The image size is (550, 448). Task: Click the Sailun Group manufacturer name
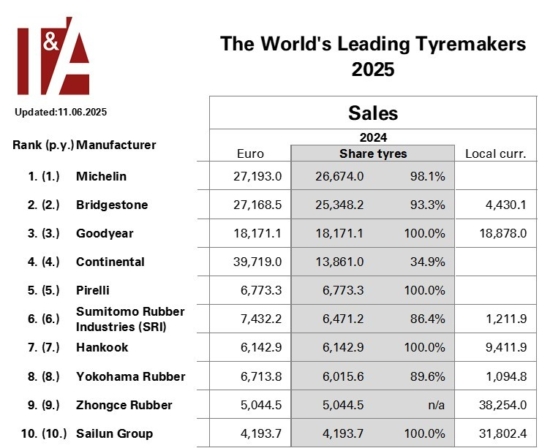tap(114, 434)
